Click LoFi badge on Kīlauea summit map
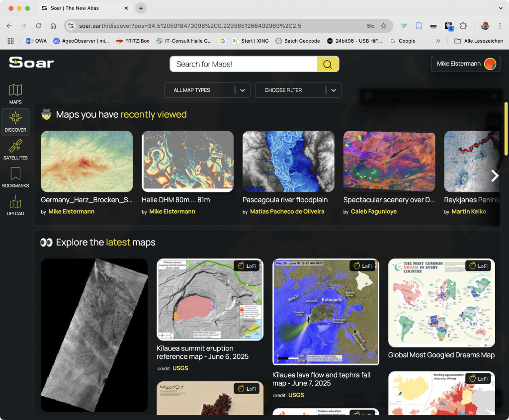The height and width of the screenshot is (420, 509). [247, 266]
